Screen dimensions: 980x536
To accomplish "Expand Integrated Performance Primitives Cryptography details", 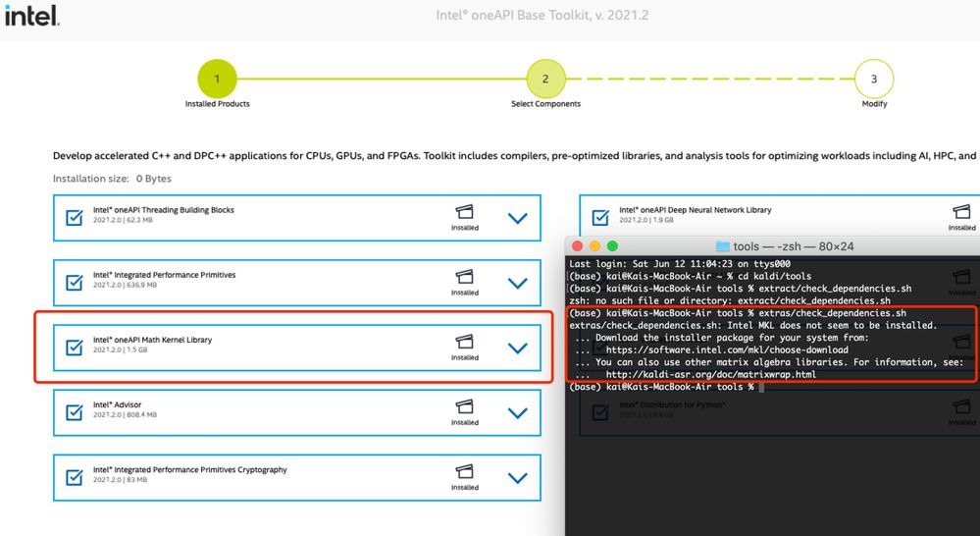I will tap(518, 478).
